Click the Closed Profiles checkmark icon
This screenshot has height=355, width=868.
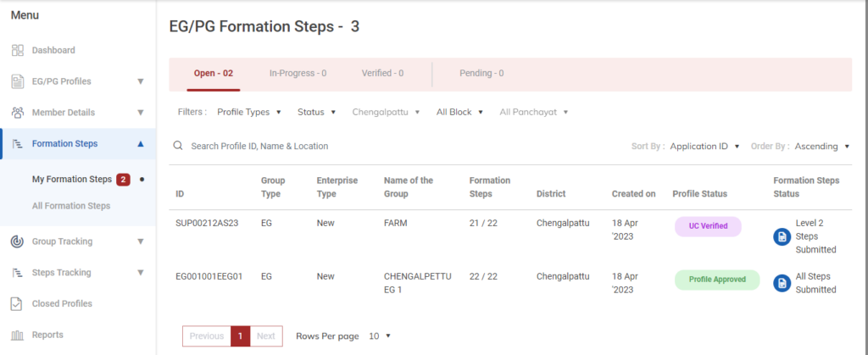(17, 303)
